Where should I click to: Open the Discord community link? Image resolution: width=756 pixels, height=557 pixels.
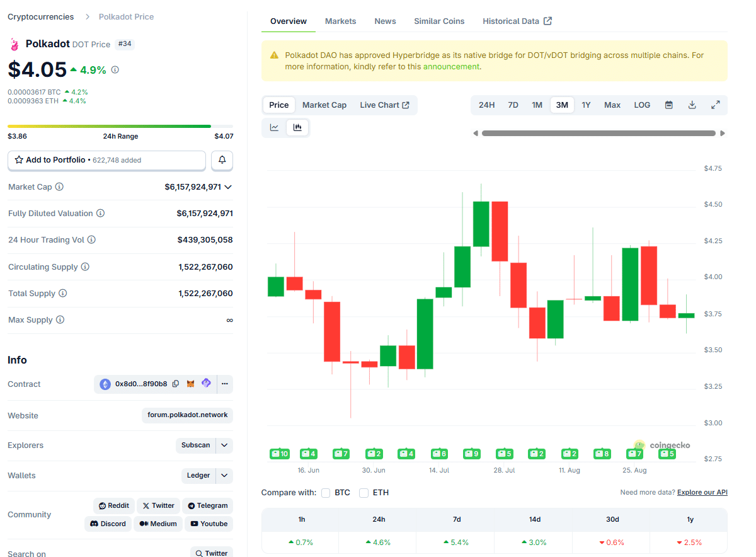click(x=108, y=524)
